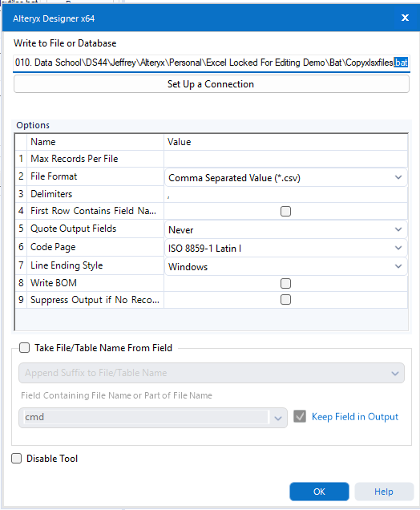Image resolution: width=420 pixels, height=510 pixels.
Task: Check Suppress Output if No Records
Action: (285, 299)
